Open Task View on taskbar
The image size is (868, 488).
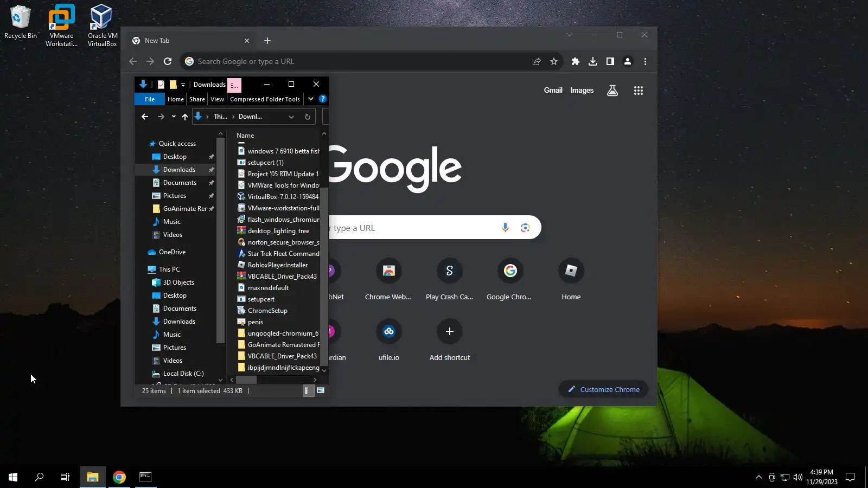[65, 477]
